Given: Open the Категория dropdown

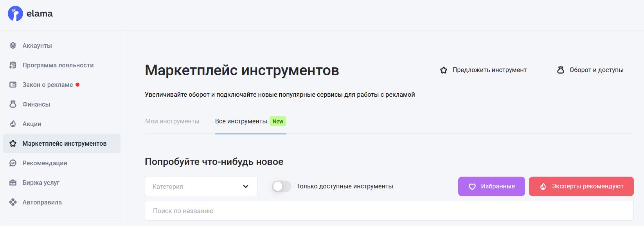Looking at the screenshot, I should [201, 186].
